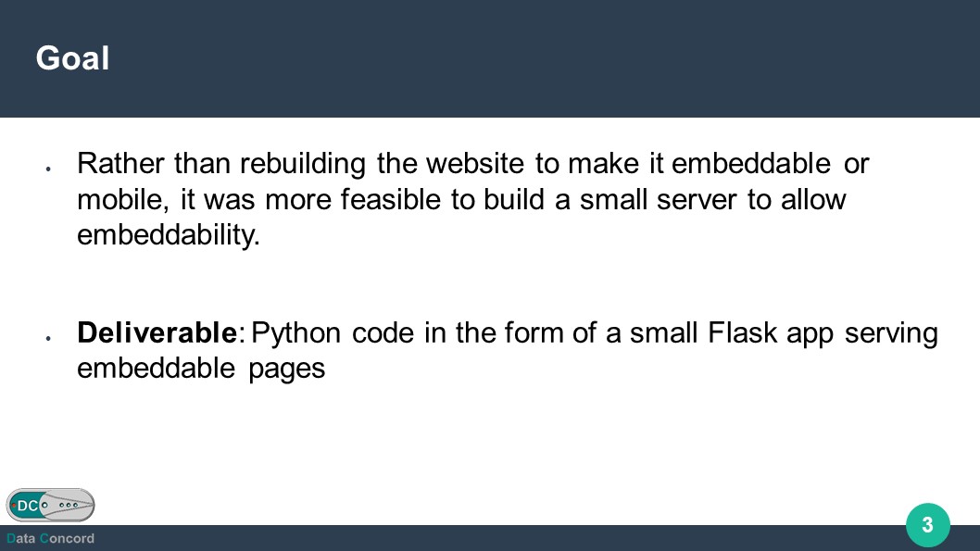Click the three small dots on the logo

[69, 505]
